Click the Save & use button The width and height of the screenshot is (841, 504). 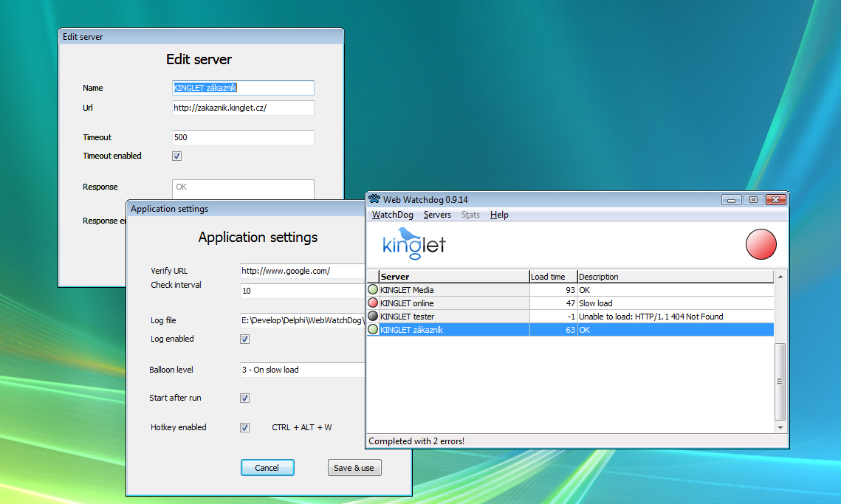(x=354, y=468)
